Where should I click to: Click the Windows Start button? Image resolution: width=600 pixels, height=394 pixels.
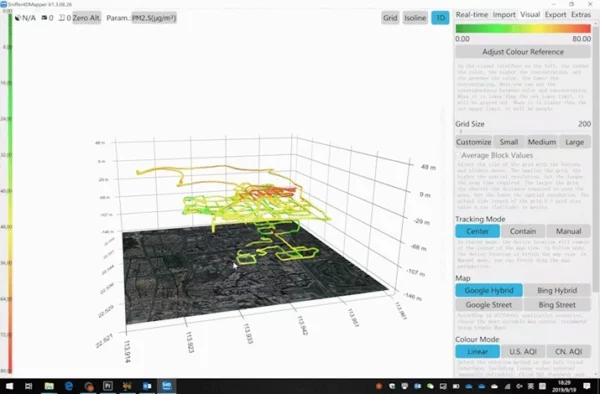tap(9, 386)
